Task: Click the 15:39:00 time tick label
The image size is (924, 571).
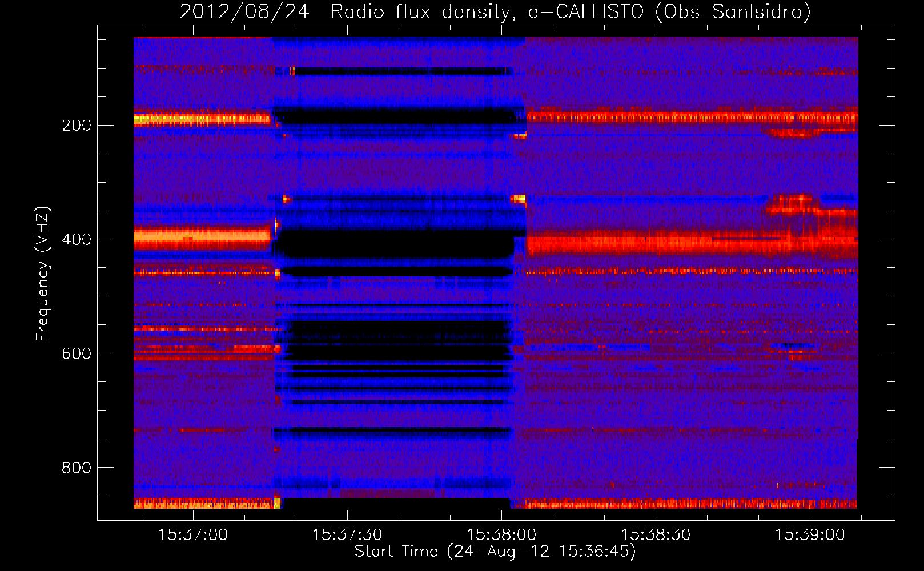Action: pyautogui.click(x=810, y=534)
